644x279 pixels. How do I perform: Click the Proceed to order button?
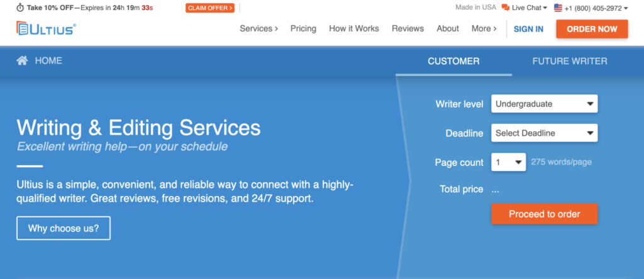pos(544,214)
